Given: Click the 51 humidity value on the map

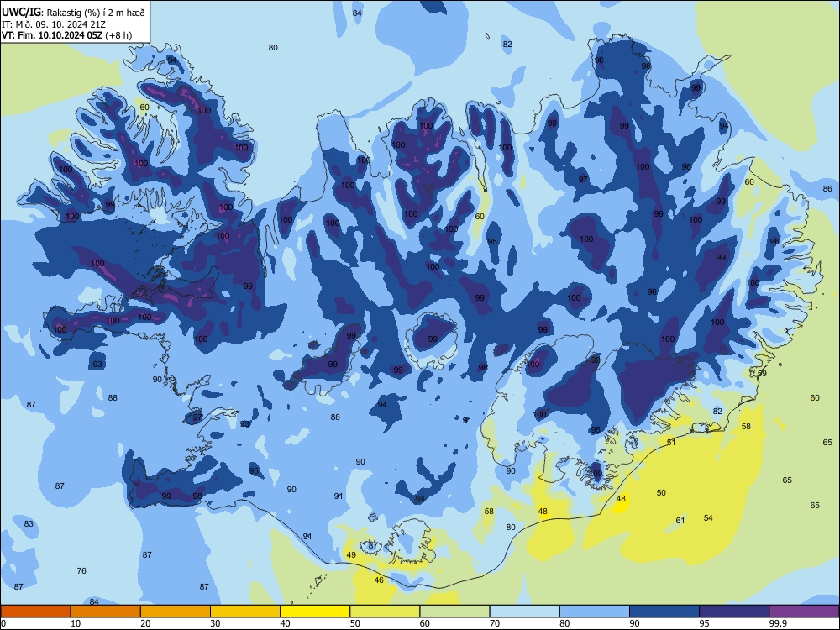Looking at the screenshot, I should point(671,442).
